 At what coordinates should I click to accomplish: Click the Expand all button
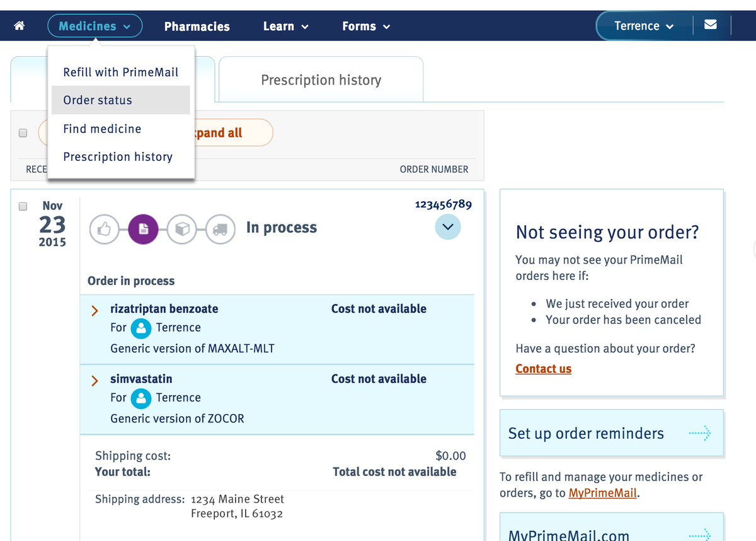233,133
